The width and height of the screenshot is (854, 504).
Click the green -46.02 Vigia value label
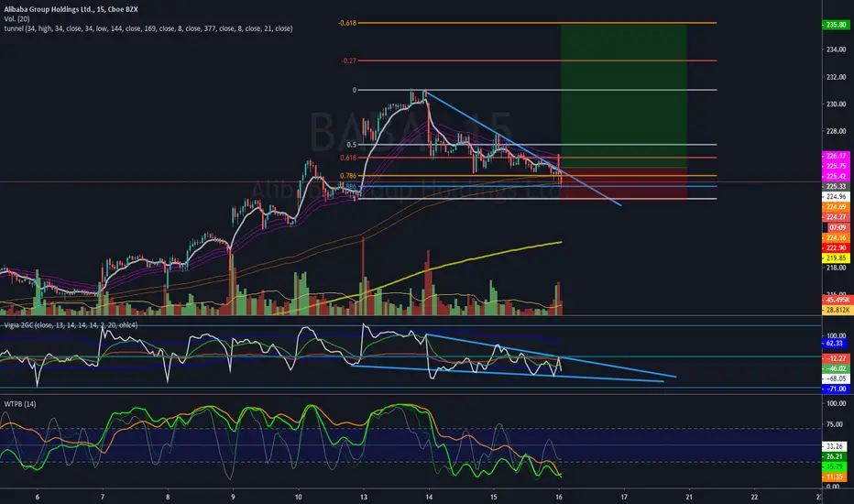click(x=836, y=369)
